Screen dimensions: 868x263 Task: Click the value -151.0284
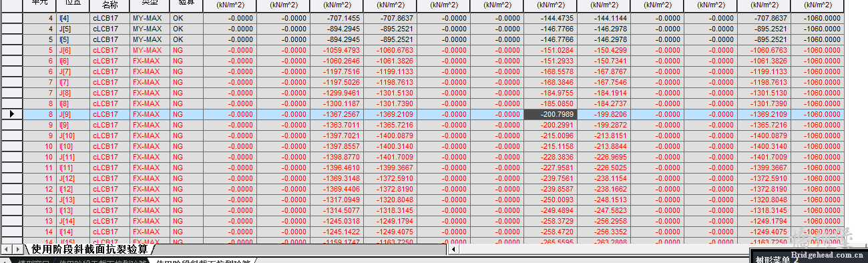550,50
